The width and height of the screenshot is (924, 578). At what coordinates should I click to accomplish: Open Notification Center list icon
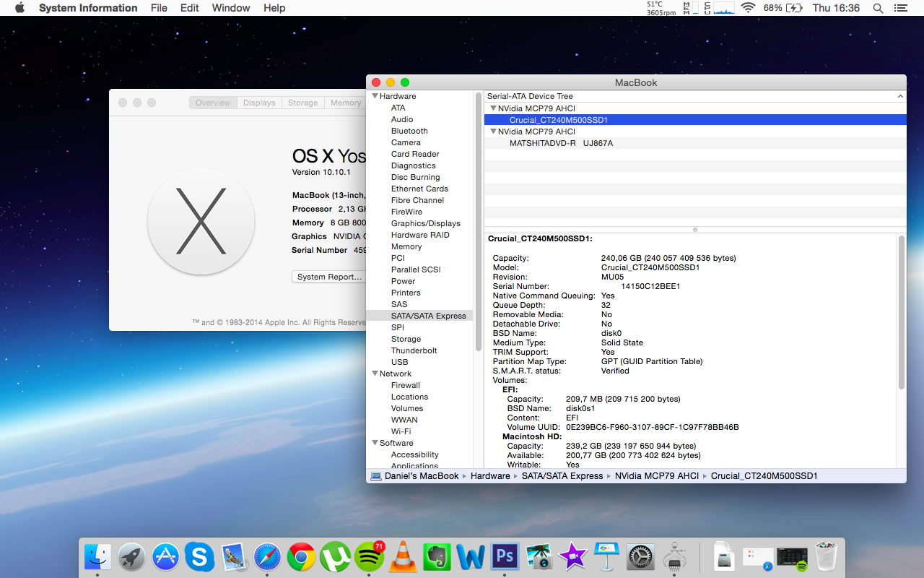[x=899, y=8]
